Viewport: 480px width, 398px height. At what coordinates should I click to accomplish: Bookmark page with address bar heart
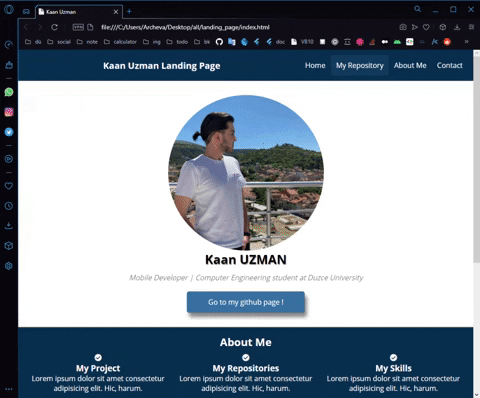pos(426,27)
